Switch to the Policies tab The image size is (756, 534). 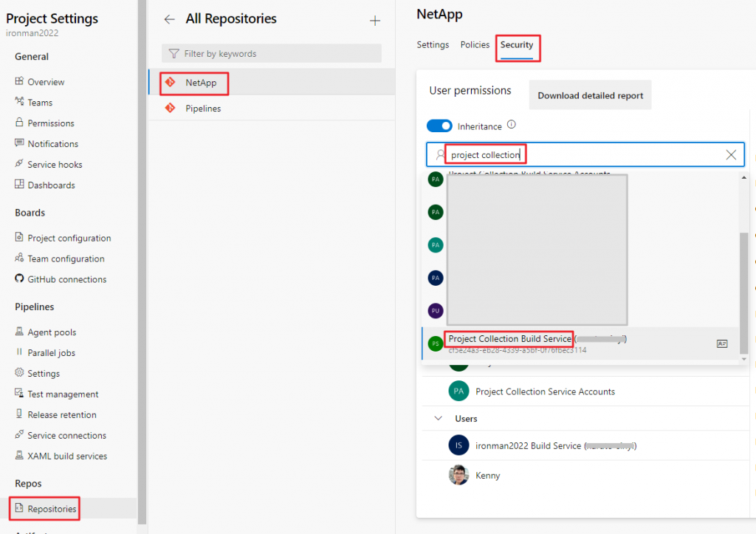(x=475, y=45)
